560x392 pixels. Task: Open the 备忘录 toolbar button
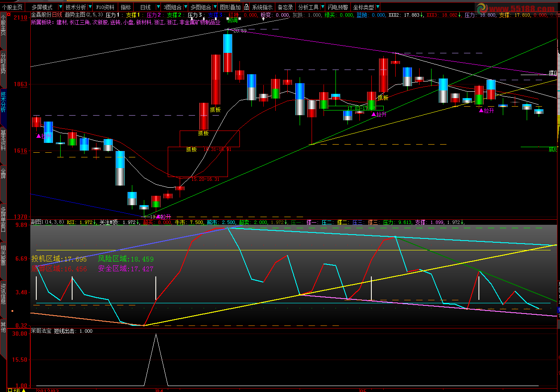point(285,7)
